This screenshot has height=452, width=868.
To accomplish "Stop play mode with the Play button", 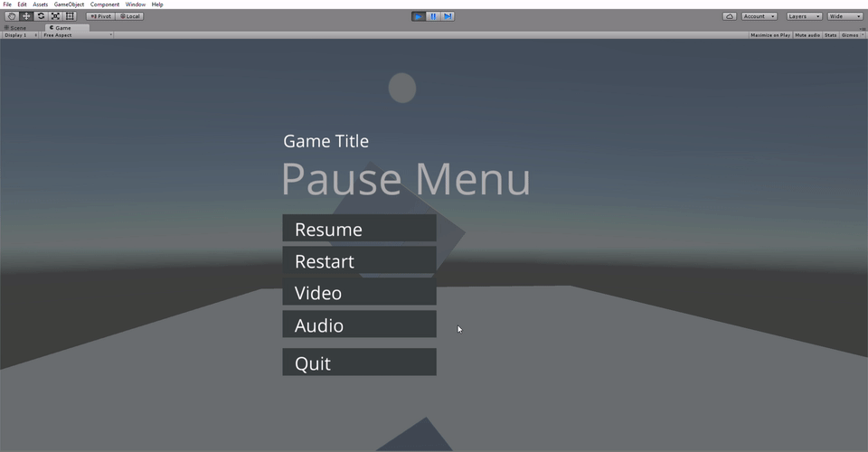I will point(419,16).
